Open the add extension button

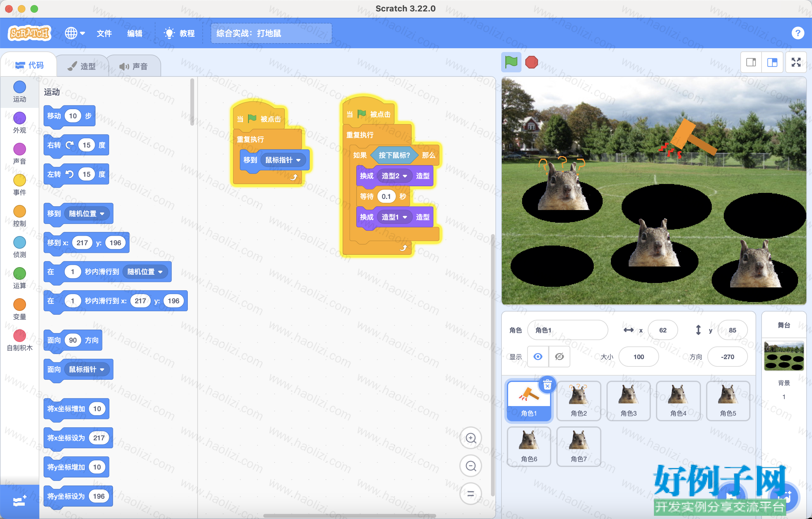point(20,502)
